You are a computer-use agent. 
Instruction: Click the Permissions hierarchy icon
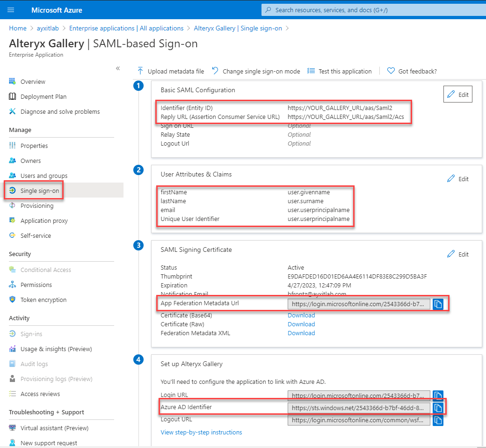[x=13, y=285]
